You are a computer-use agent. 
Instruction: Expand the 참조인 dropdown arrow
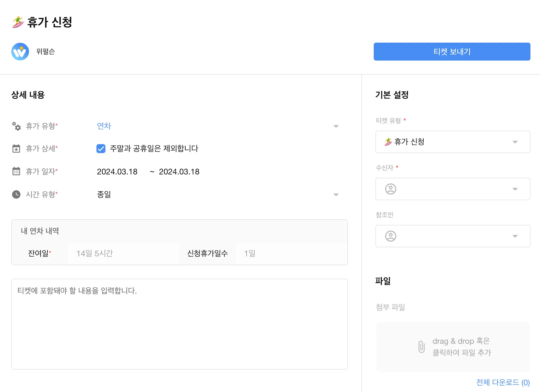(515, 236)
